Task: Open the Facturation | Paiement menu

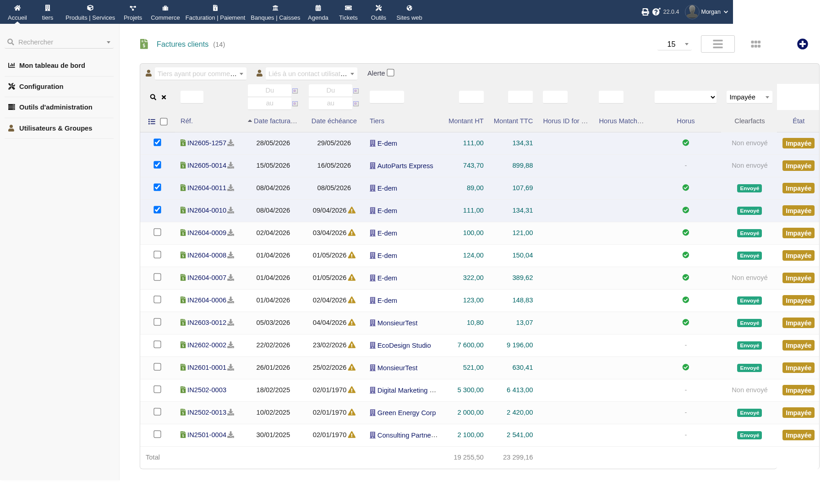Action: [x=215, y=12]
